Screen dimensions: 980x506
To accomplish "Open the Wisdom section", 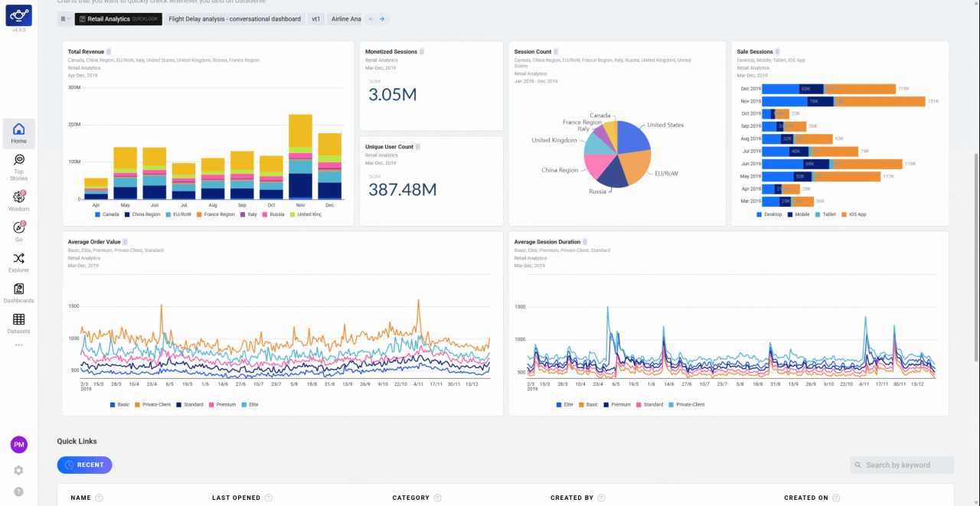I will pos(18,201).
